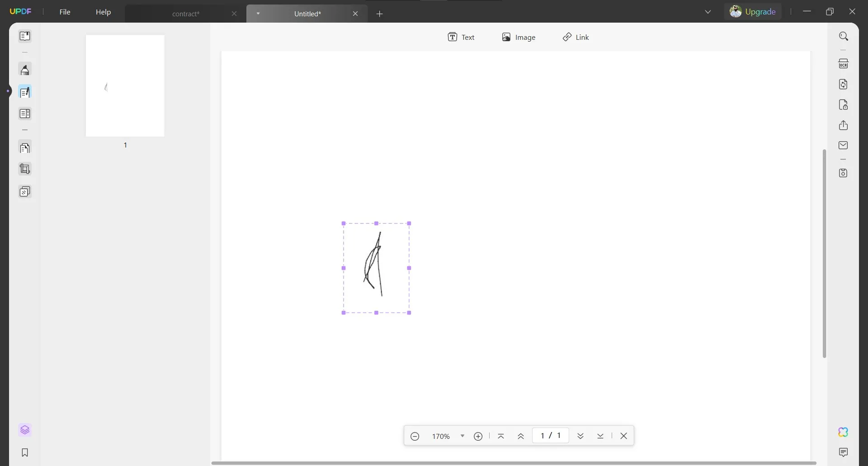Viewport: 868px width, 466px height.
Task: Open the UPDF AI assistant icon
Action: (x=844, y=433)
